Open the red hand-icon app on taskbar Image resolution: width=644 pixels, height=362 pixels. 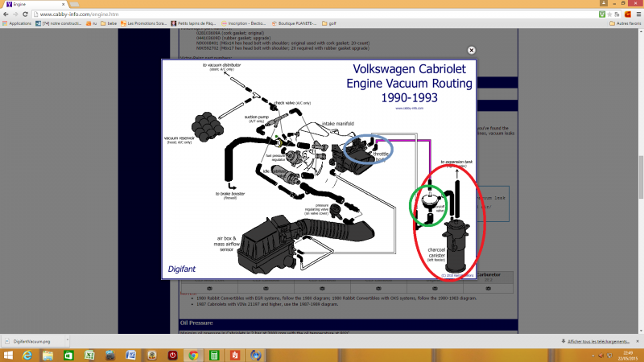coord(234,355)
